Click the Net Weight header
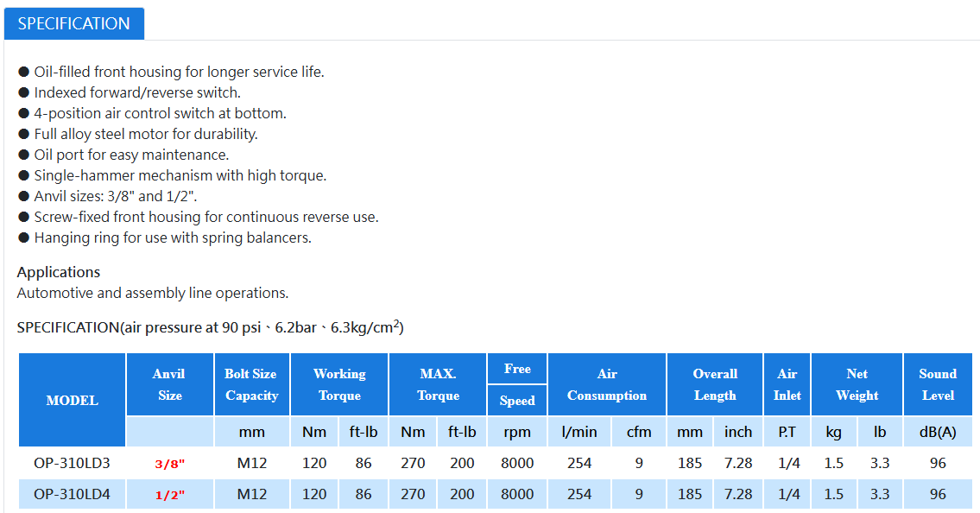This screenshot has width=980, height=513. click(857, 384)
